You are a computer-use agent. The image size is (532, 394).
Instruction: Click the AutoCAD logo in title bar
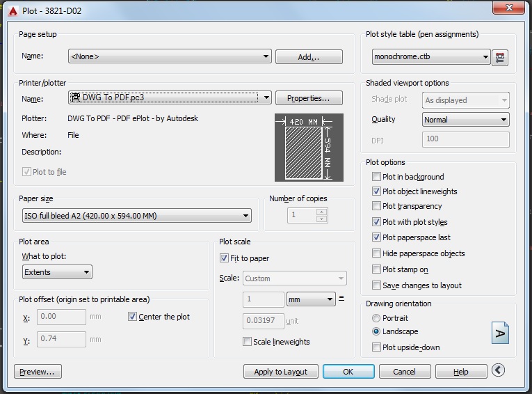point(13,11)
